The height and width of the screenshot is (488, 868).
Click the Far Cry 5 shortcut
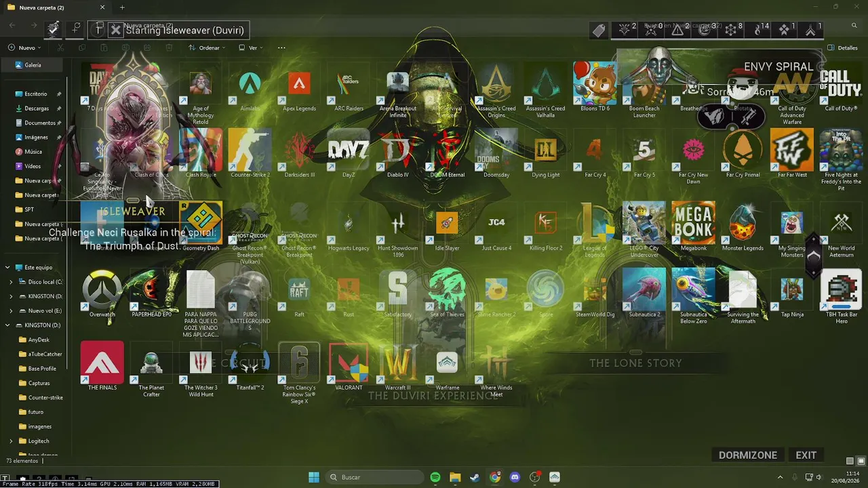click(644, 155)
